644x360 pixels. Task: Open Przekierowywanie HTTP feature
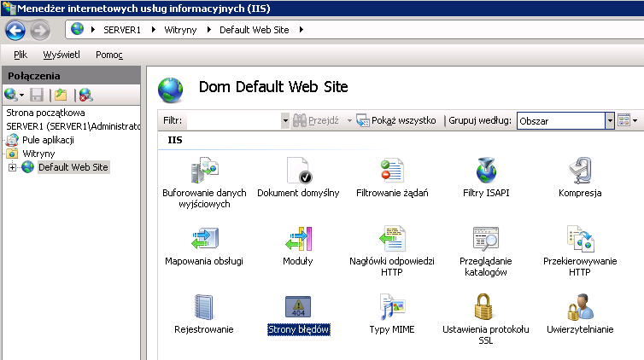click(580, 251)
